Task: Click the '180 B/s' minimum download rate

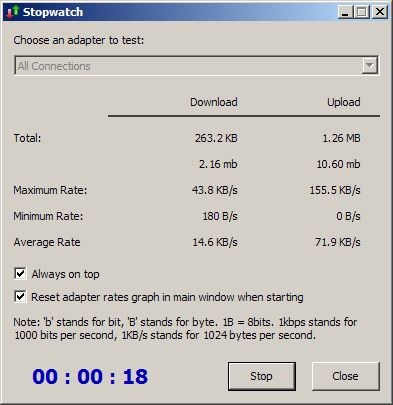Action: (220, 216)
